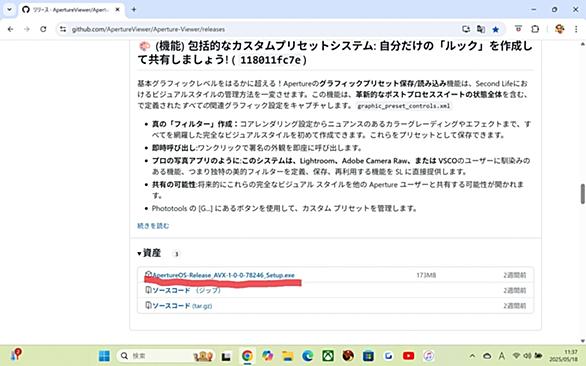Viewport: 586px width, 366px height.
Task: Open File Explorer from the taskbar
Action: pyautogui.click(x=287, y=356)
